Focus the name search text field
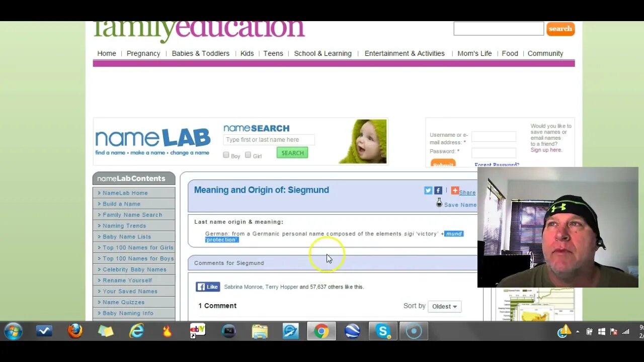The height and width of the screenshot is (362, 644). (269, 140)
